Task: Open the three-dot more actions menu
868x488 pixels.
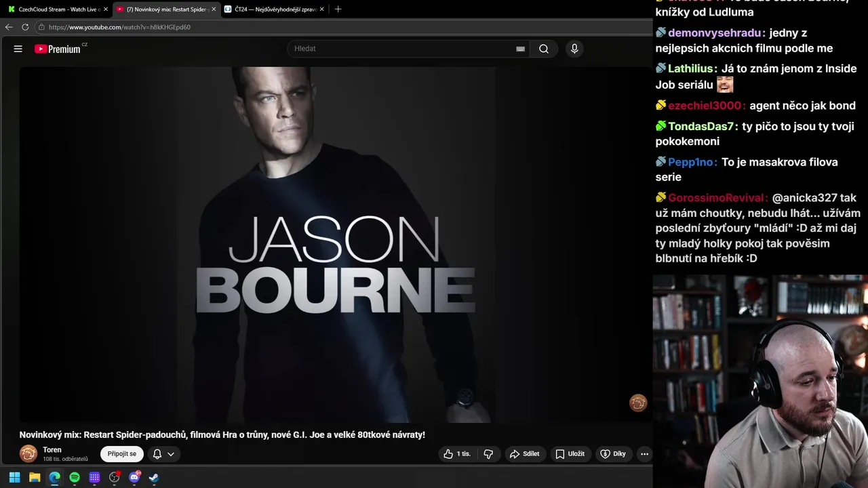Action: 644,454
